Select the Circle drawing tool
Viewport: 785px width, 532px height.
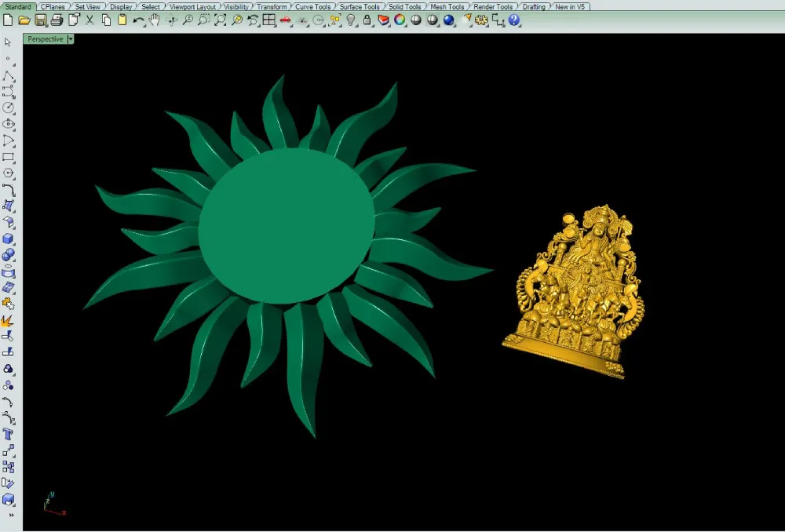(8, 108)
